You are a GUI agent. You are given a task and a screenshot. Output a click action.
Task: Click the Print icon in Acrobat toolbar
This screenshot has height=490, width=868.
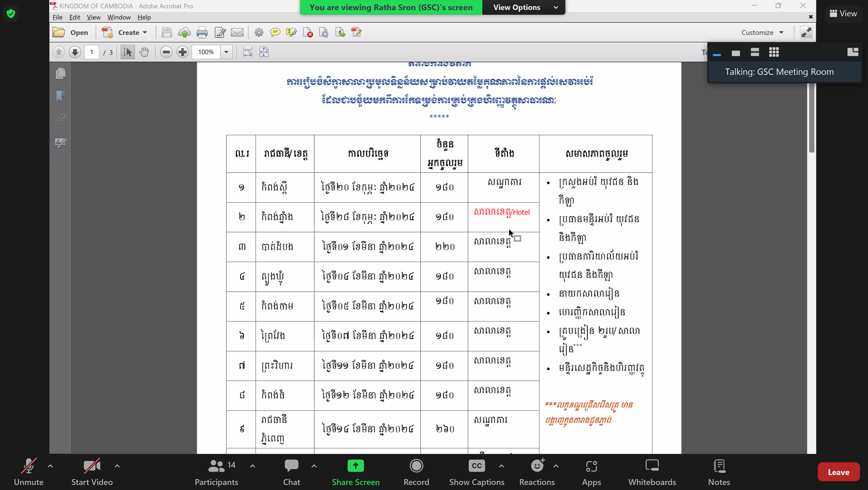coord(202,32)
